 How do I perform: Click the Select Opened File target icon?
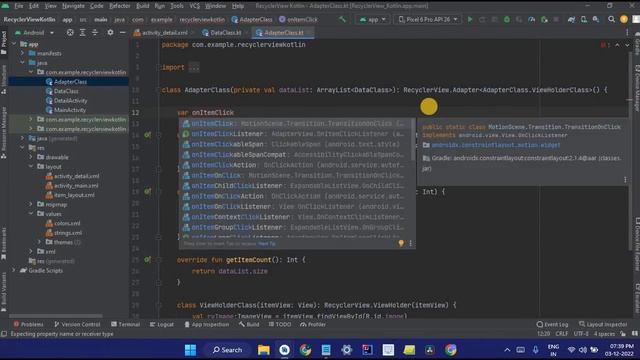(x=70, y=32)
